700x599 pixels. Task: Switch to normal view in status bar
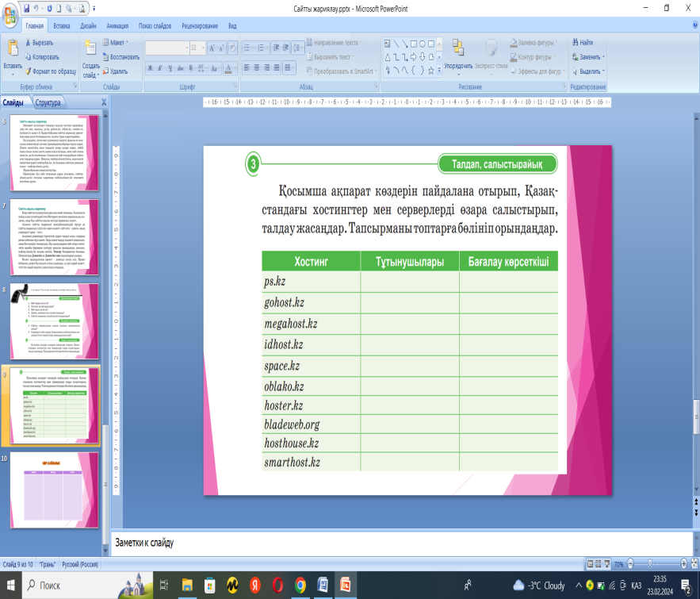(x=591, y=563)
